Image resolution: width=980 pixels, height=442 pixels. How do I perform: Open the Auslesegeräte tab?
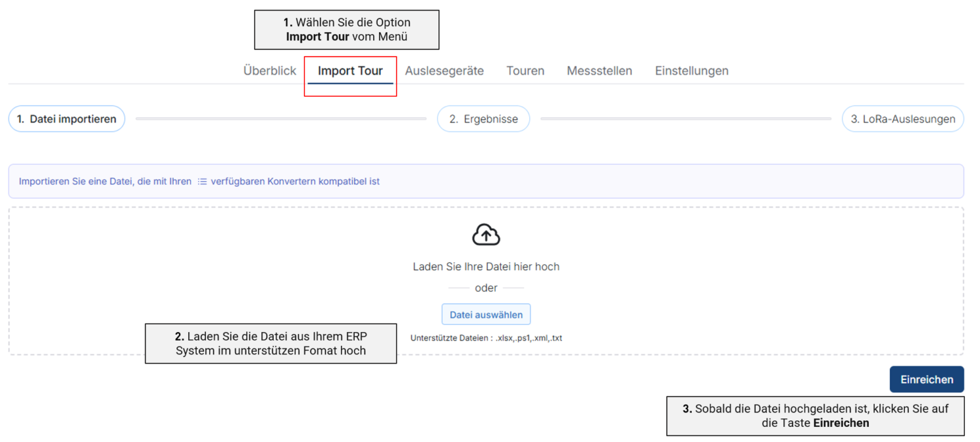(x=444, y=71)
